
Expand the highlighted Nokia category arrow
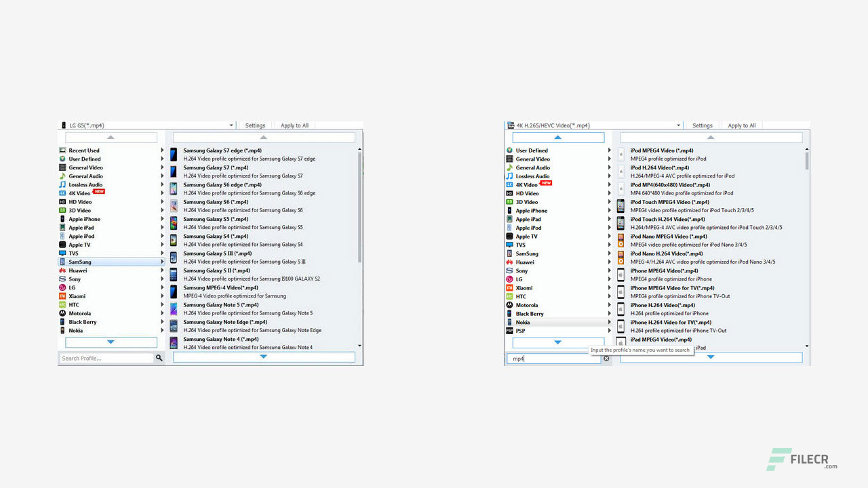(609, 322)
